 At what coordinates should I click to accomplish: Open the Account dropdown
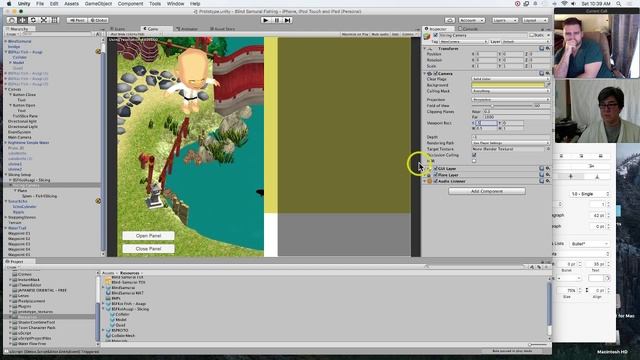[472, 20]
